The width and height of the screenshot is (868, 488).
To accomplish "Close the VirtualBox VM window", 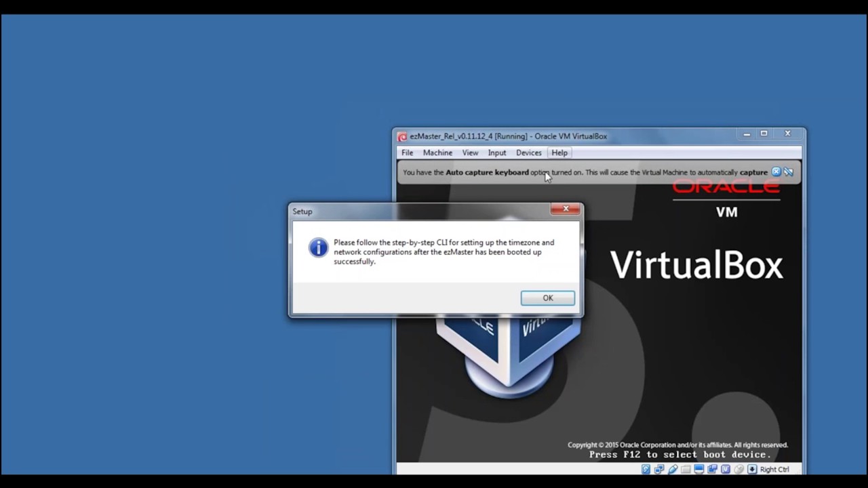I will click(787, 134).
